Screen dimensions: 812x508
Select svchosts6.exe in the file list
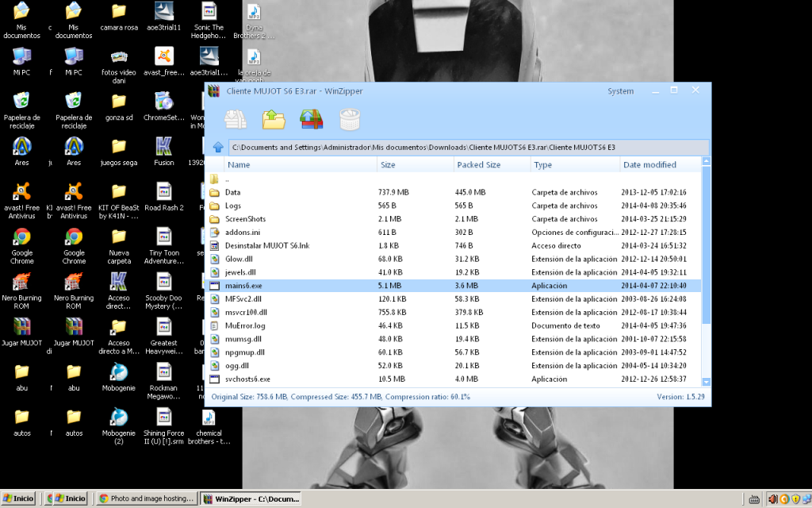247,379
